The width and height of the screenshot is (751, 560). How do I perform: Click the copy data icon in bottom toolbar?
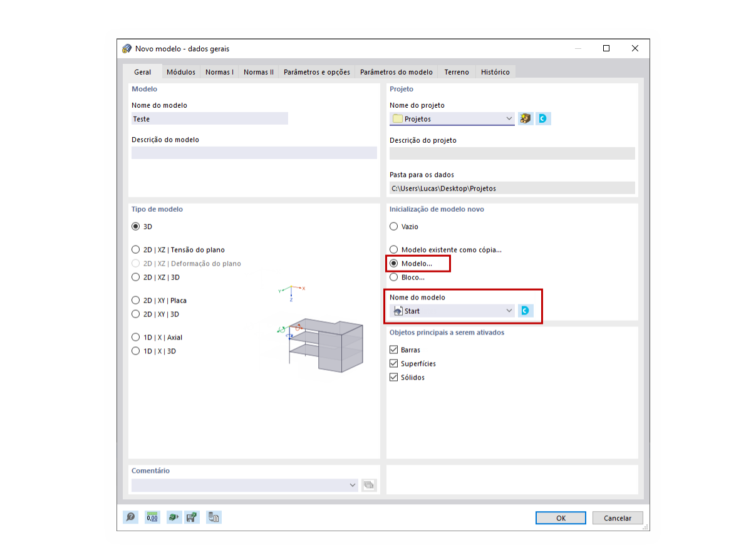pos(213,517)
